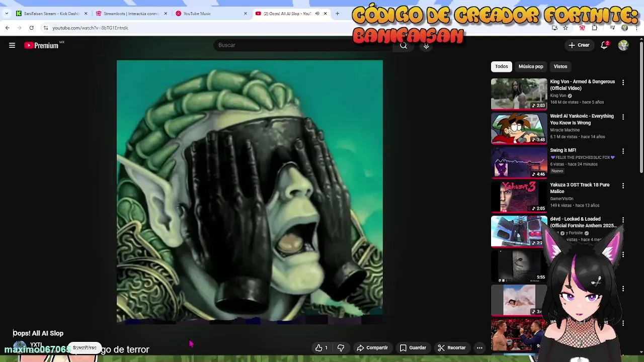Bookmark this page with star icon
The height and width of the screenshot is (362, 644).
566,28
